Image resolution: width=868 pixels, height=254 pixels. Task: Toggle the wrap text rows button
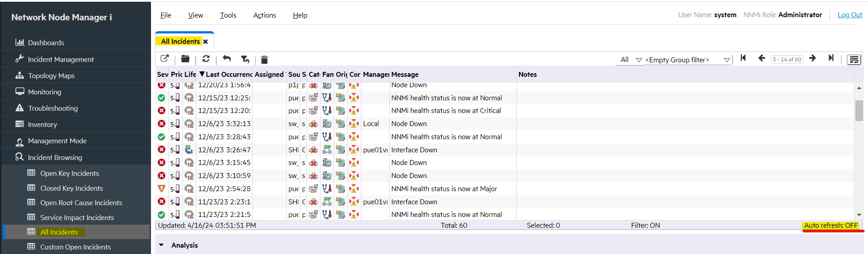click(854, 60)
